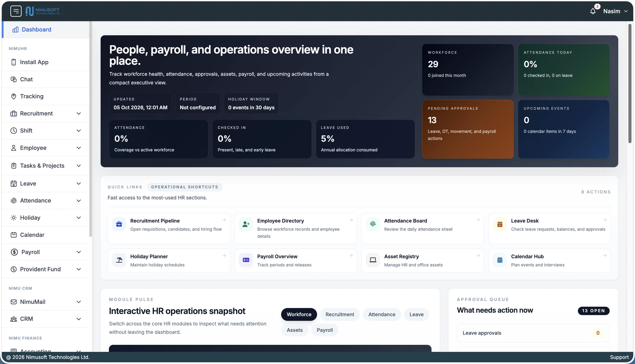Expand the Shift sidebar menu
This screenshot has height=364, width=635.
pos(46,131)
